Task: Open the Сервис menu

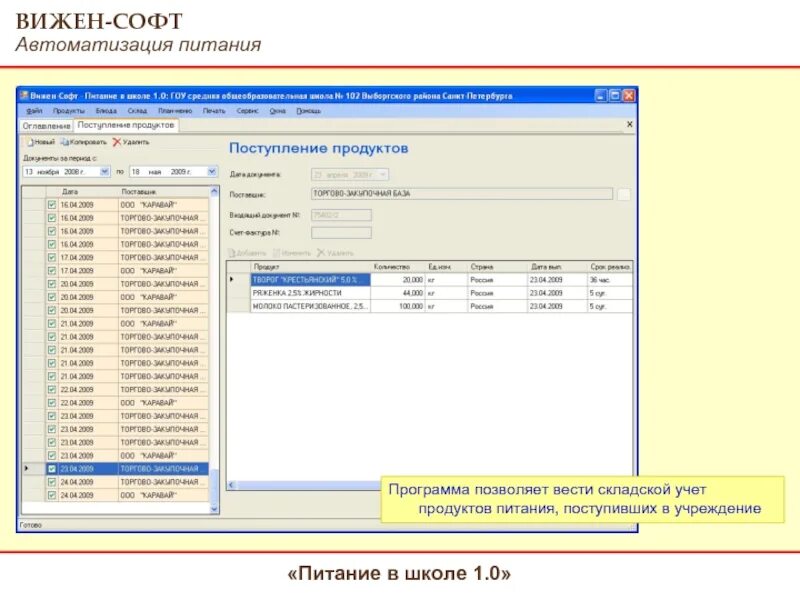Action: (247, 111)
